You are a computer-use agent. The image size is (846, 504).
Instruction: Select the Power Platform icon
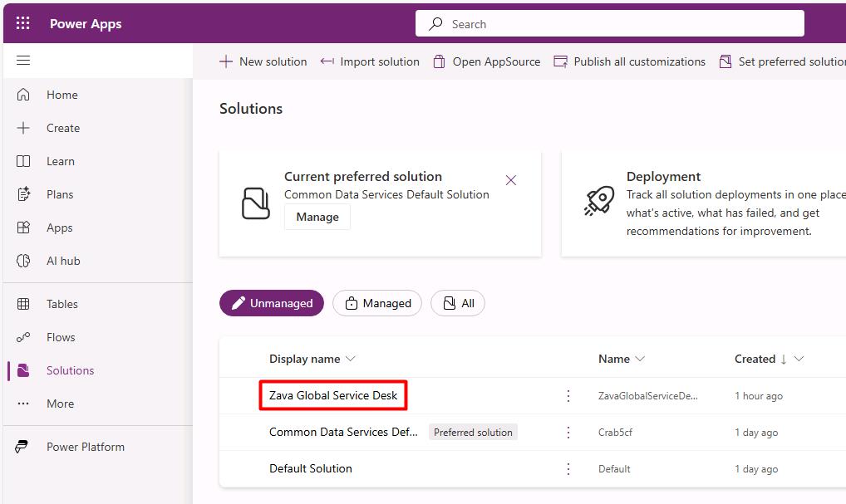(x=22, y=447)
